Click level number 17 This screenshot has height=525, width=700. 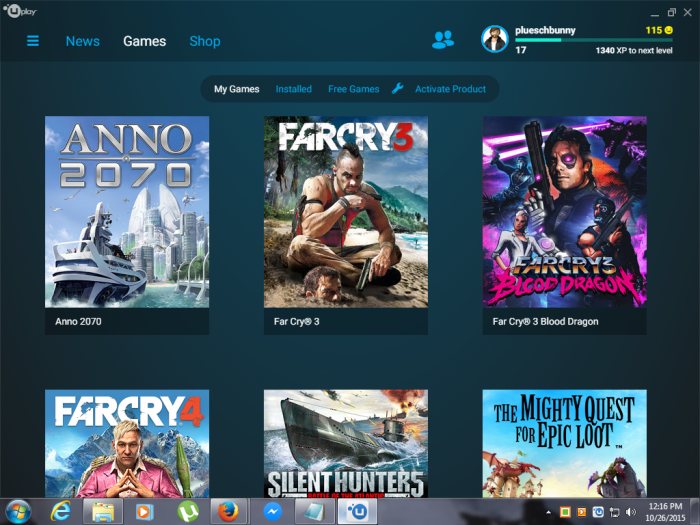point(521,50)
